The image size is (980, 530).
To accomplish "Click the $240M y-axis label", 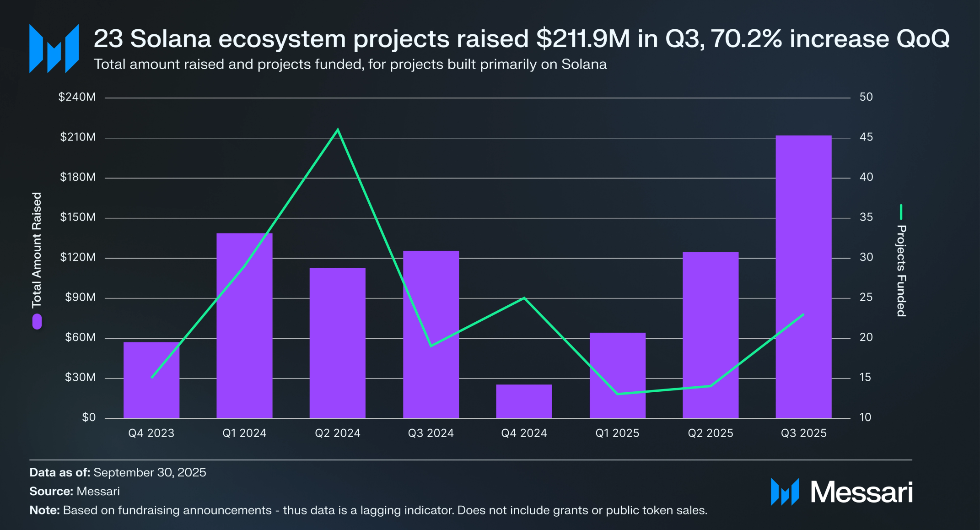I will coord(77,97).
